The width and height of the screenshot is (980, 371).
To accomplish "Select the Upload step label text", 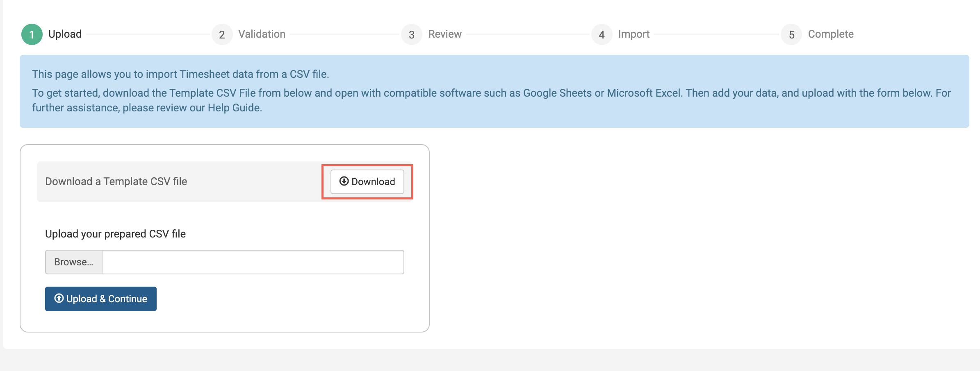I will [65, 34].
